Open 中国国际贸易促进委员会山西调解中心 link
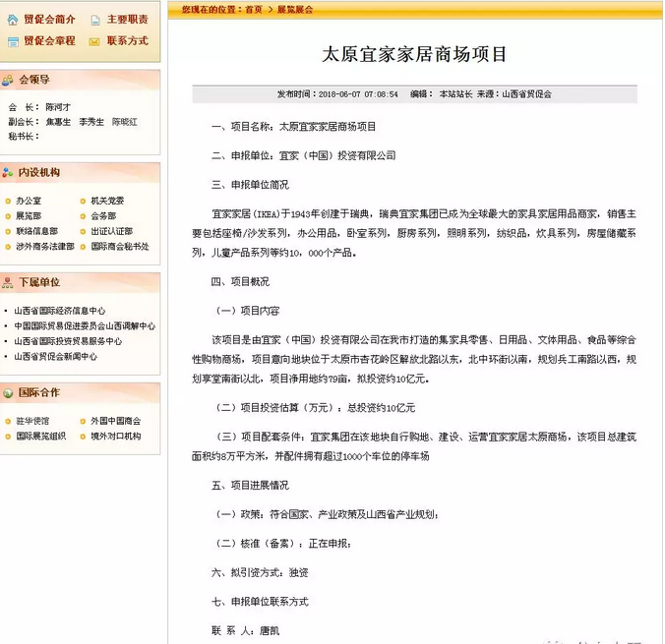 85,326
